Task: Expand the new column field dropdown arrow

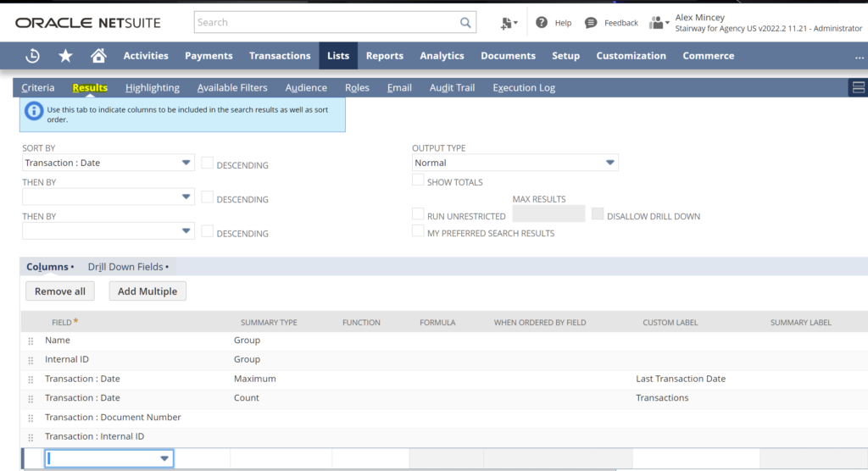Action: coord(164,458)
